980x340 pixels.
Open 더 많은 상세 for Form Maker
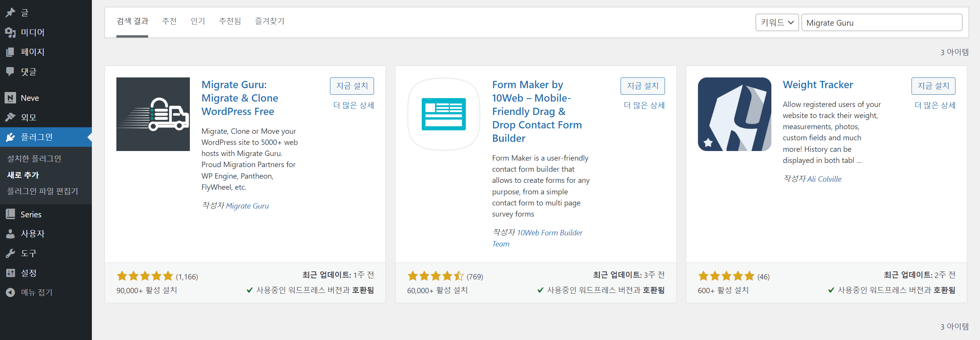(644, 105)
